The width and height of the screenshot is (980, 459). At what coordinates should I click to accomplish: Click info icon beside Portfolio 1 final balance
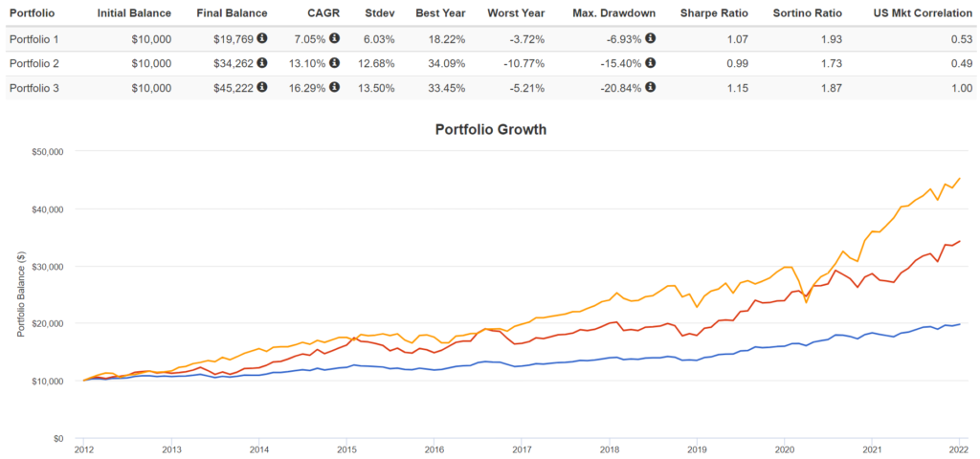coord(262,39)
